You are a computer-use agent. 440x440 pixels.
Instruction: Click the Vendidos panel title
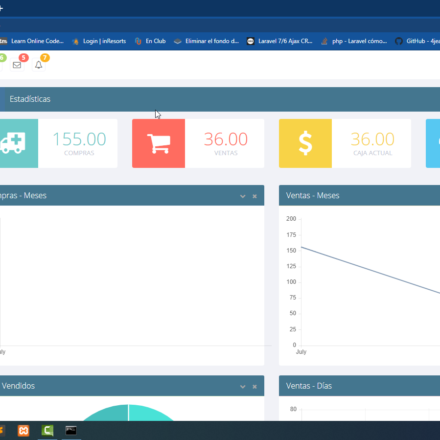pyautogui.click(x=18, y=386)
